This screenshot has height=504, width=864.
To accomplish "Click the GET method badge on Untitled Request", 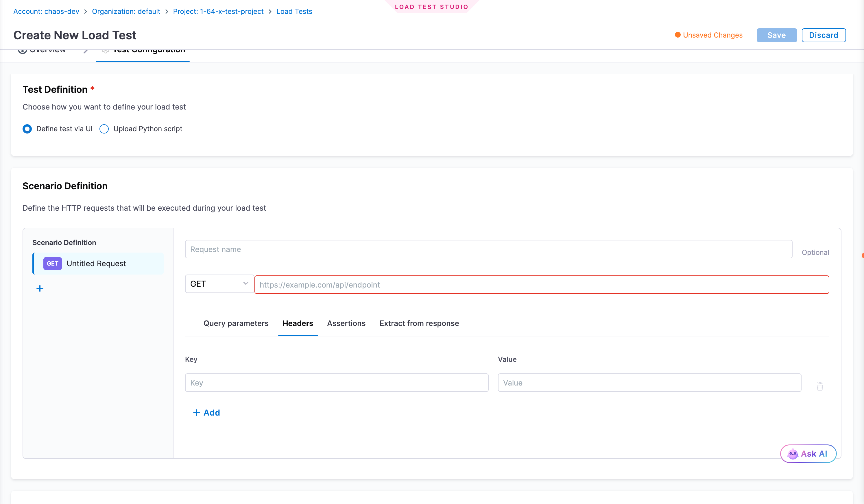I will (x=52, y=264).
